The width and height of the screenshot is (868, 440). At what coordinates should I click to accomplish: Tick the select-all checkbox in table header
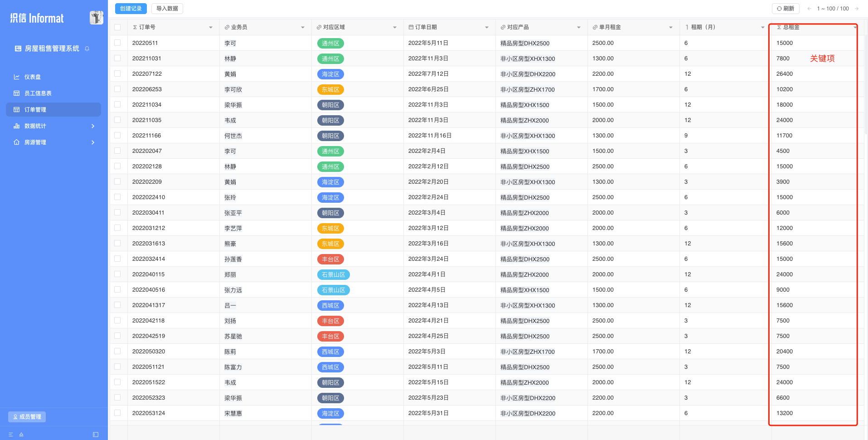(118, 27)
